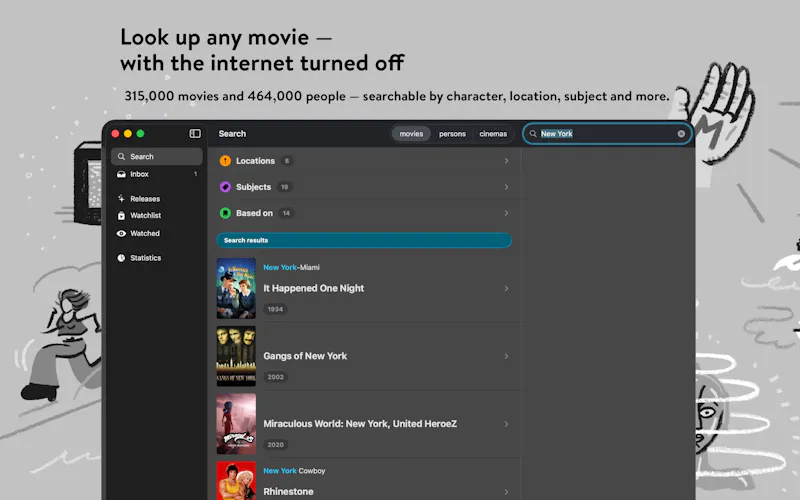Image resolution: width=800 pixels, height=500 pixels.
Task: Open Watched in the sidebar
Action: 157,233
